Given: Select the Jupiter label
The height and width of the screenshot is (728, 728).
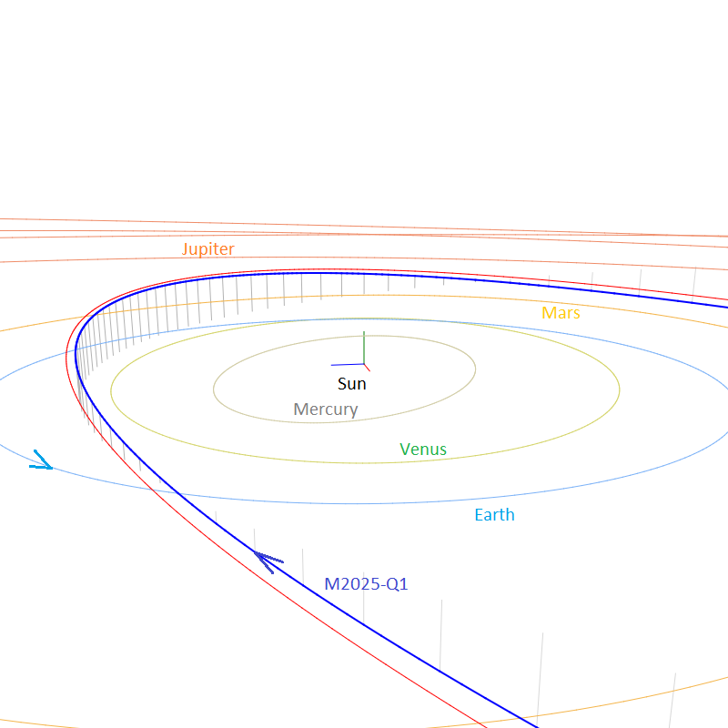Looking at the screenshot, I should pyautogui.click(x=208, y=249).
